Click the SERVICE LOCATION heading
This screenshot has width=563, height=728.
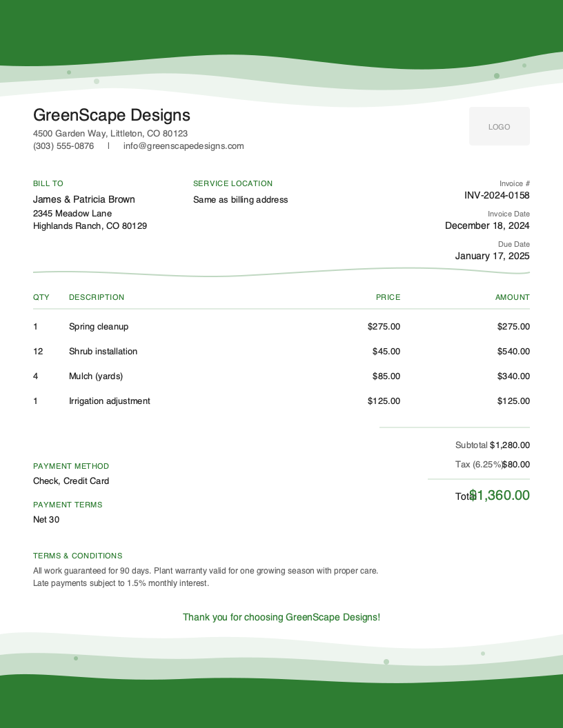pos(233,183)
